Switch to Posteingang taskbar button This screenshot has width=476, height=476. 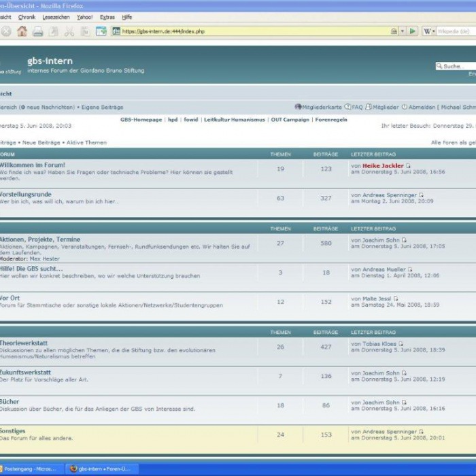[x=32, y=469]
